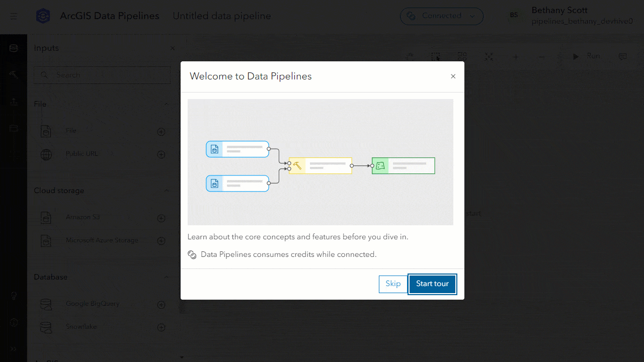Collapse the Cloud storage section
This screenshot has width=644, height=362.
[167, 191]
